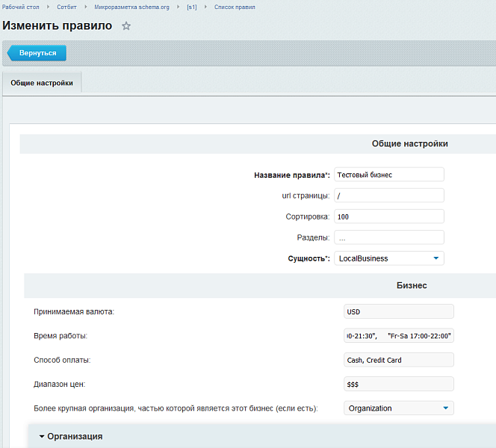Viewport: 496px width, 448px height.
Task: Add page to favorites with star icon
Action: pos(126,26)
